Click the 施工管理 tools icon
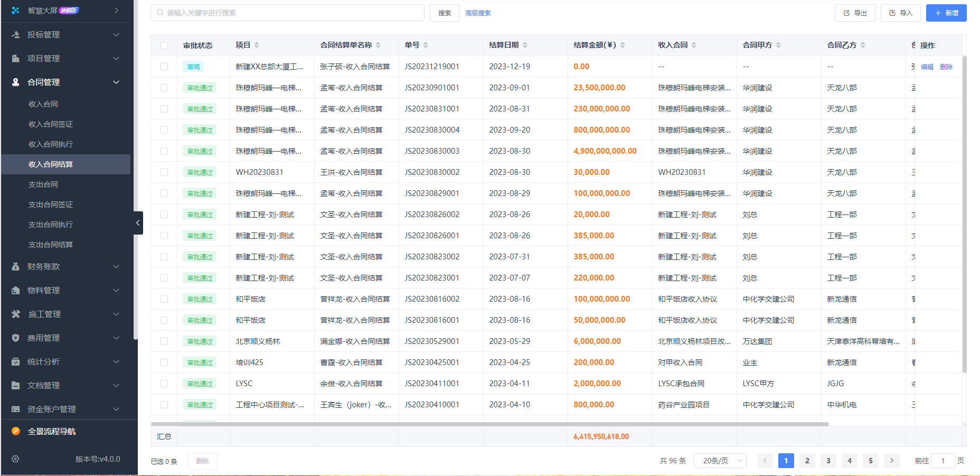Screen dimensions: 980x476 pos(16,314)
